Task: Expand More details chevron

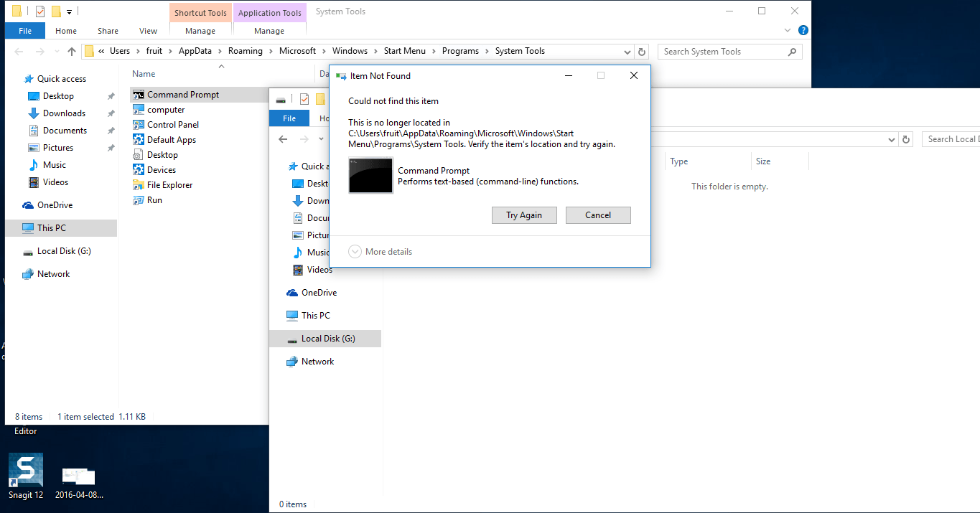Action: coord(355,252)
